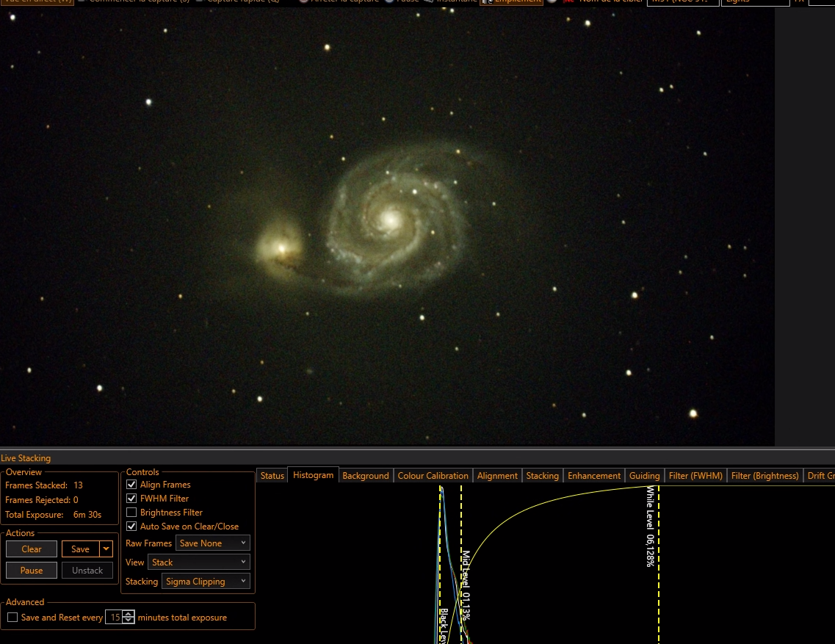
Task: Clear the live stack
Action: pos(32,549)
